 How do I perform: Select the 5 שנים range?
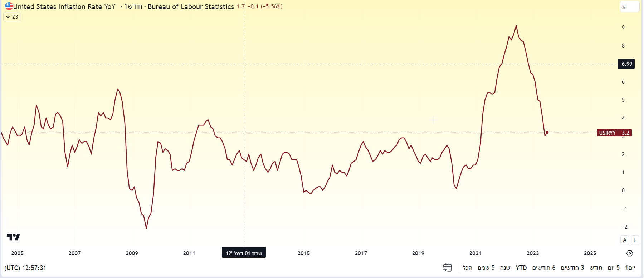coord(486,268)
